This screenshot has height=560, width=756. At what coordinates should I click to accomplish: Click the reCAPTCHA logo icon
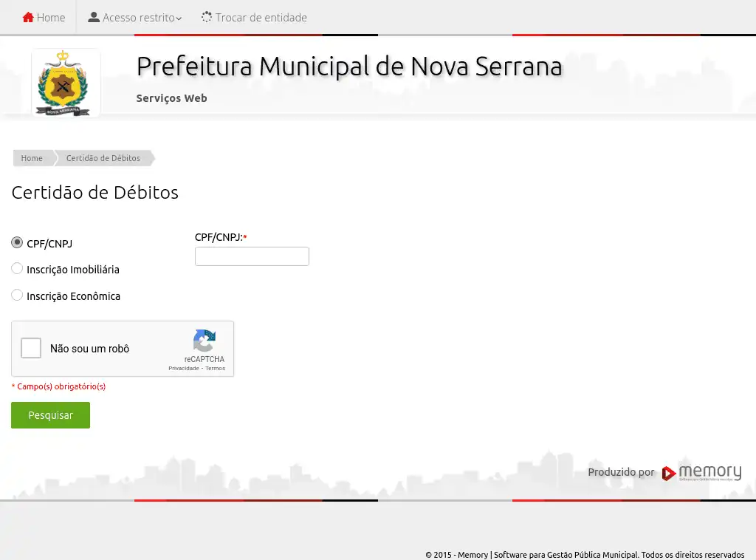pos(205,341)
